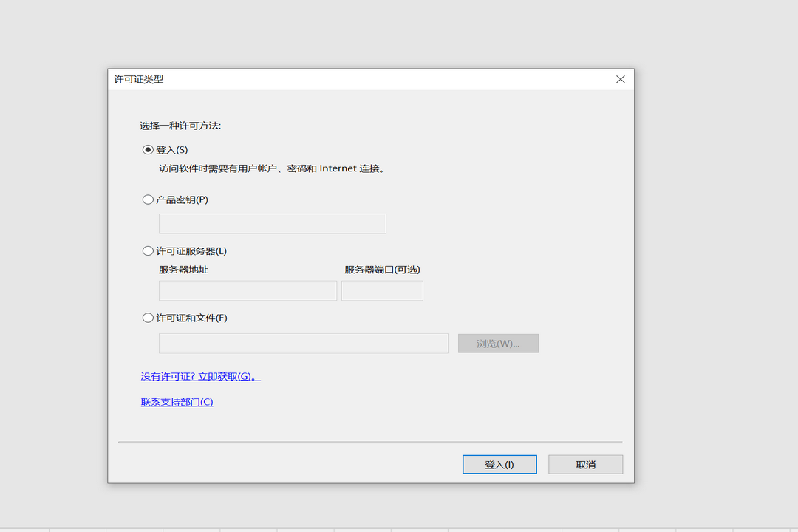
Task: Select 许可证服务器(L) licensing method
Action: coord(148,251)
